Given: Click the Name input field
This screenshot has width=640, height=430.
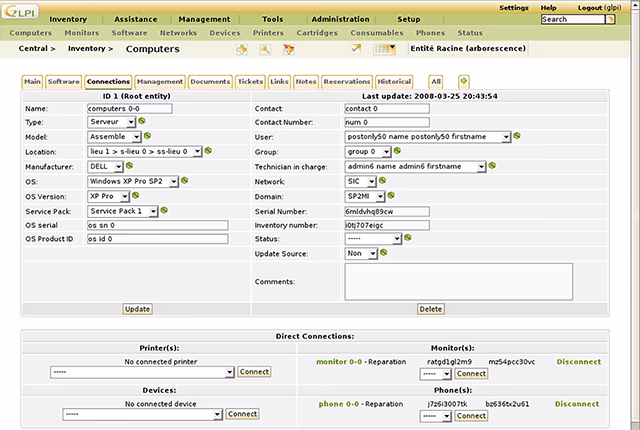Looking at the screenshot, I should [x=130, y=109].
